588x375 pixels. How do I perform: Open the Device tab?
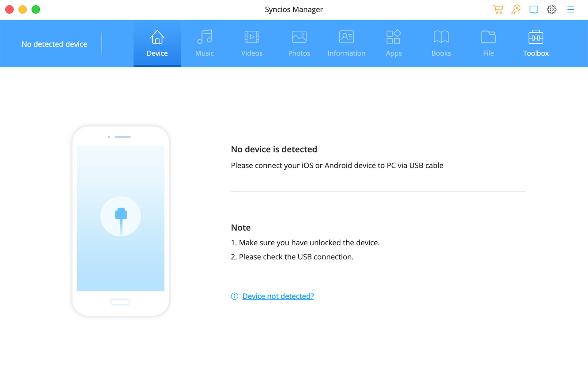[x=157, y=43]
